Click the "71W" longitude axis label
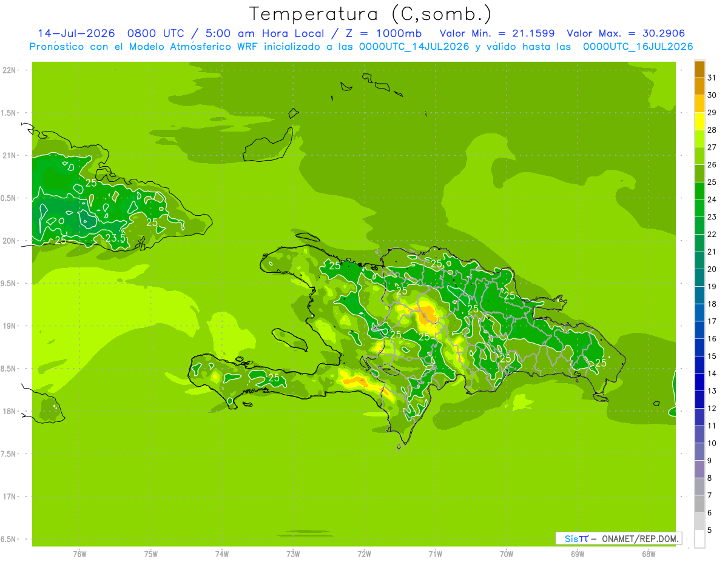 [x=435, y=554]
